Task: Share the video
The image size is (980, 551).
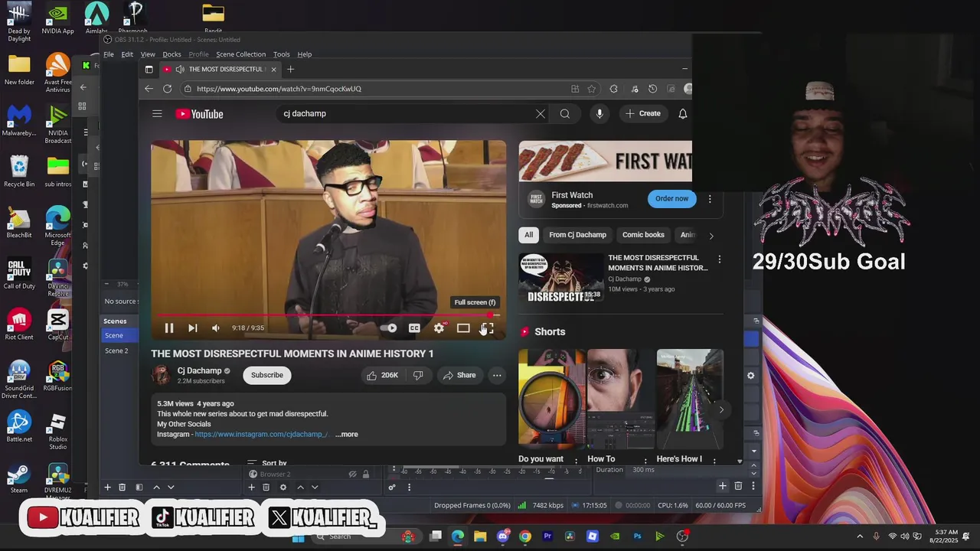Action: pos(459,375)
